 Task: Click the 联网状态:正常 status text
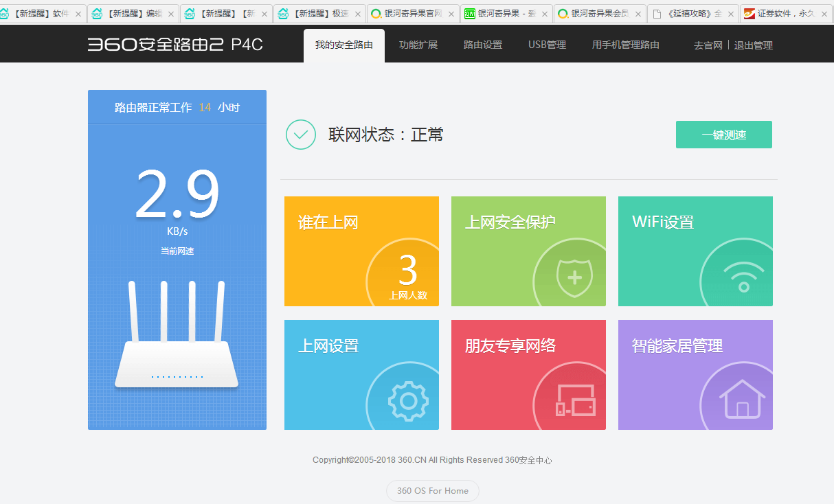[x=386, y=135]
